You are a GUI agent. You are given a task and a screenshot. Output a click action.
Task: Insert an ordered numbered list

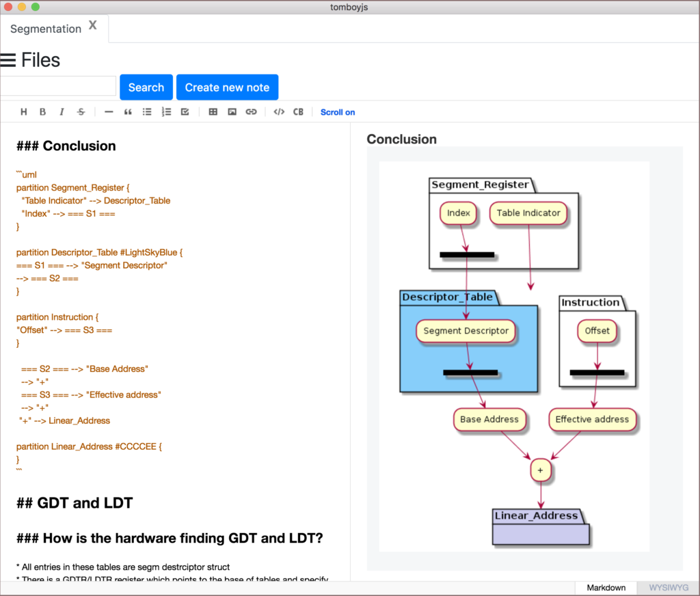tap(166, 112)
